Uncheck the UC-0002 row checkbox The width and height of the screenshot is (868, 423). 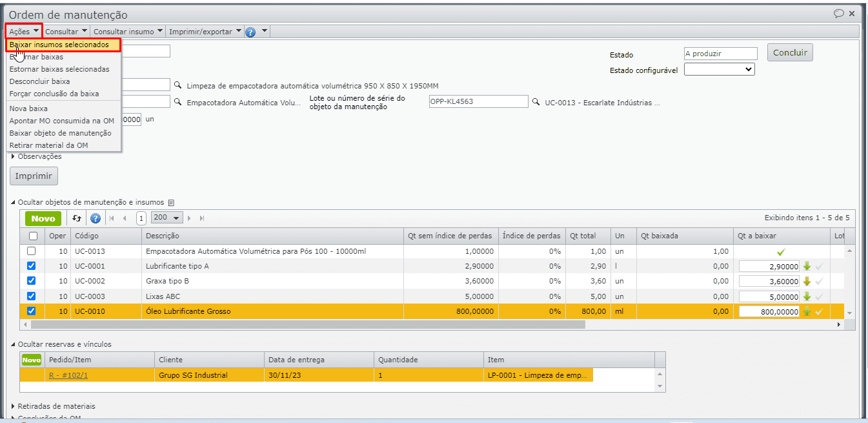coord(32,280)
